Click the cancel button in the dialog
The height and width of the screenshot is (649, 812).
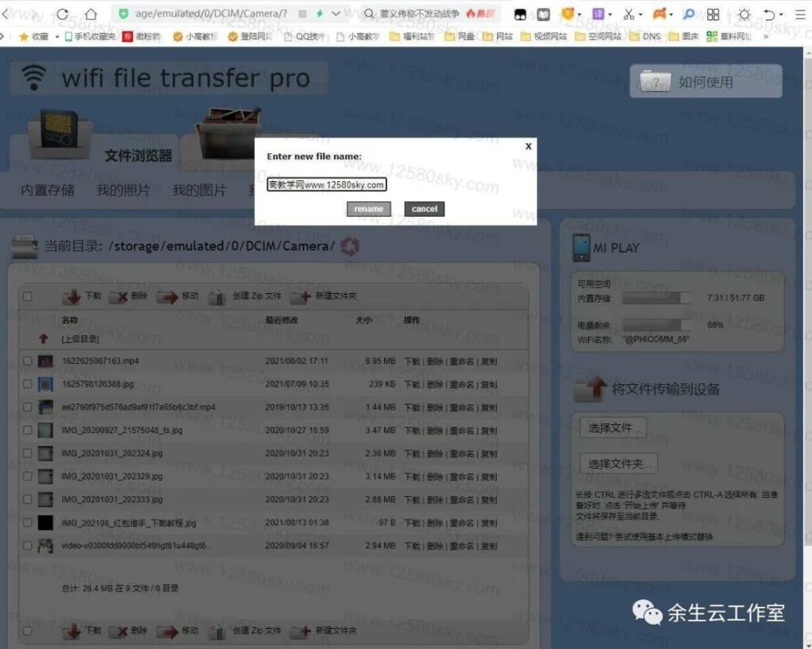[424, 209]
